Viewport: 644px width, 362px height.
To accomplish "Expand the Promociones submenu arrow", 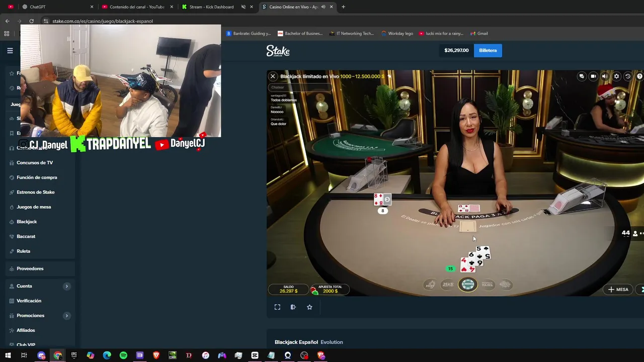I will [x=66, y=316].
